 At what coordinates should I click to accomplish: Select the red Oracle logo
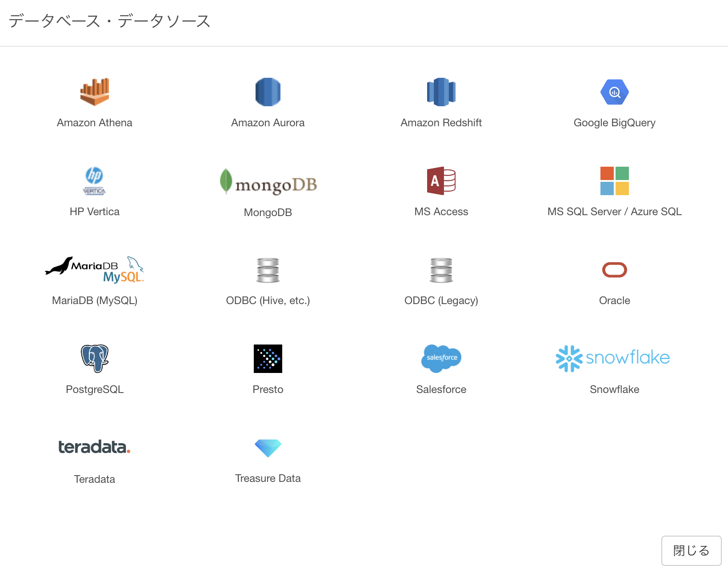615,270
